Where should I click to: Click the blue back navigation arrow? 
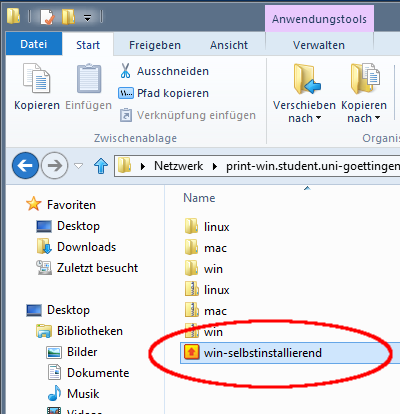(25, 165)
